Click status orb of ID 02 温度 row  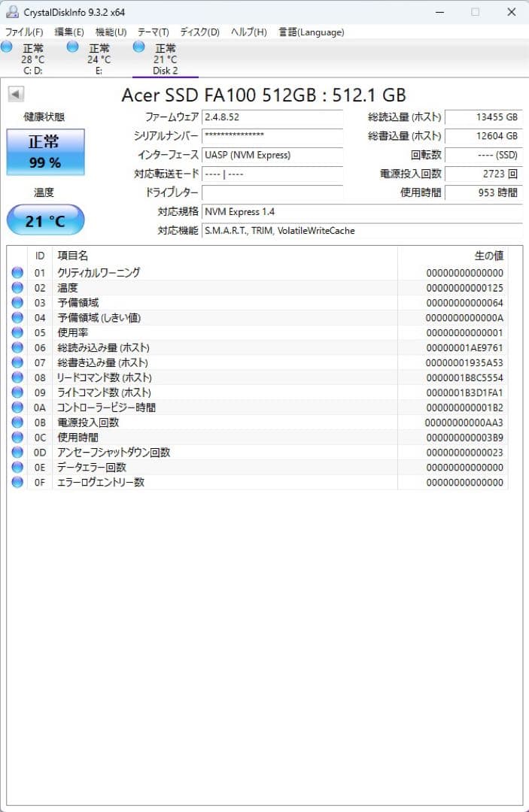click(x=17, y=287)
